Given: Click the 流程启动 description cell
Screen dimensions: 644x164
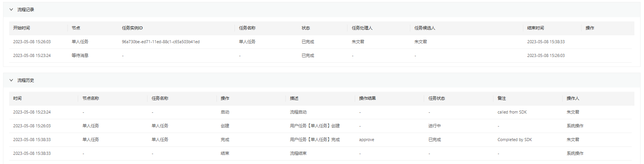Looking at the screenshot, I should (x=298, y=112).
